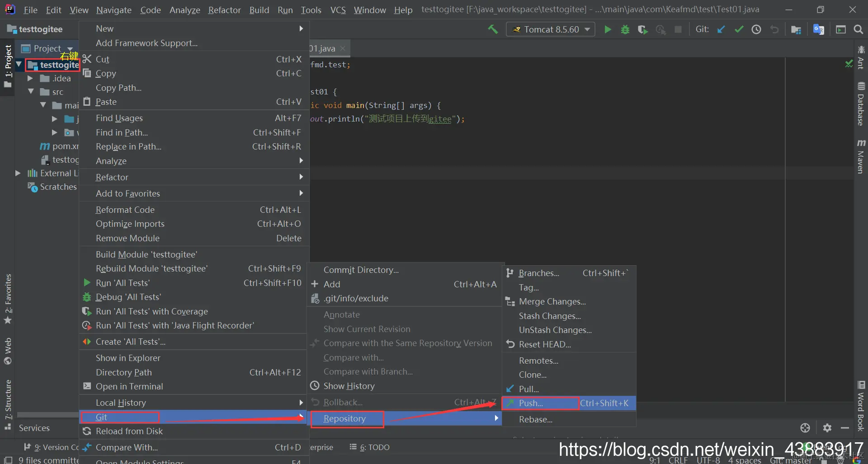Click the Build project hammer icon
The height and width of the screenshot is (464, 868).
coord(493,29)
